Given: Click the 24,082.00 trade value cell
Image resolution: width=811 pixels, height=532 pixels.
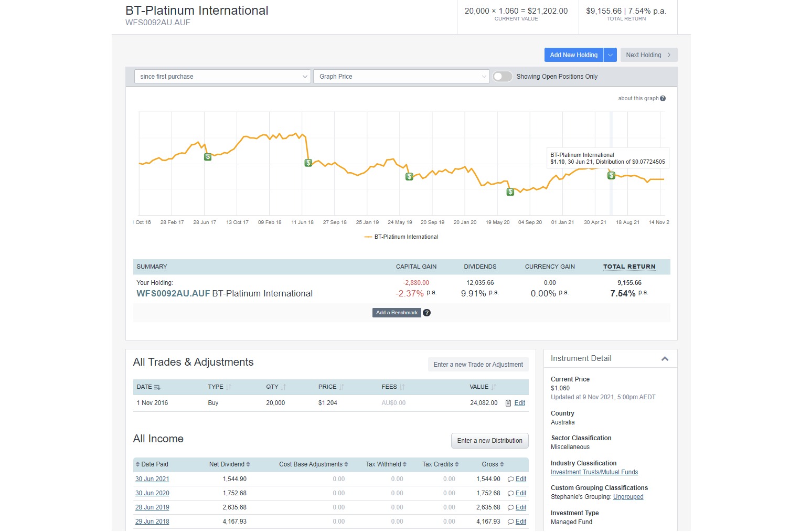Looking at the screenshot, I should coord(484,403).
